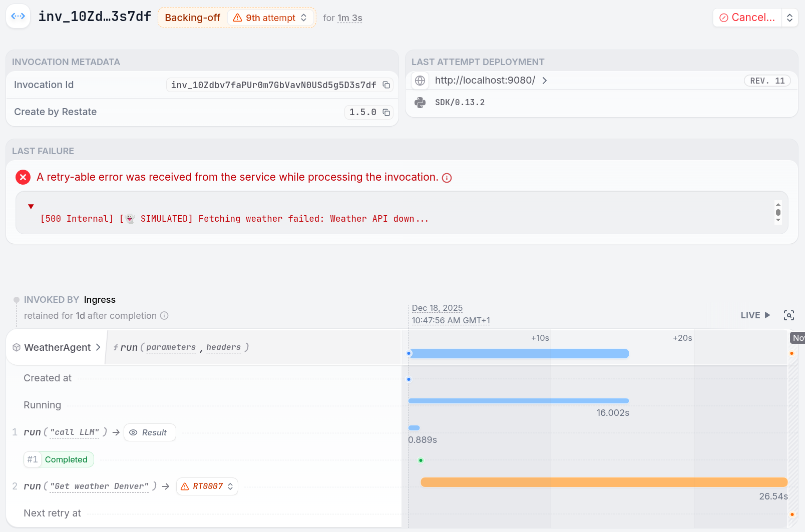The height and width of the screenshot is (532, 805).
Task: Click the REV. 11 badge
Action: point(767,81)
